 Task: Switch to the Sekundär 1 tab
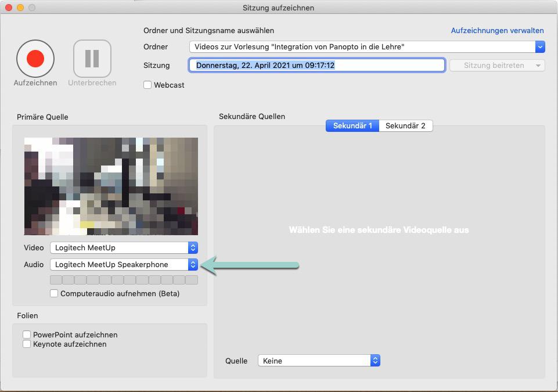click(x=352, y=125)
